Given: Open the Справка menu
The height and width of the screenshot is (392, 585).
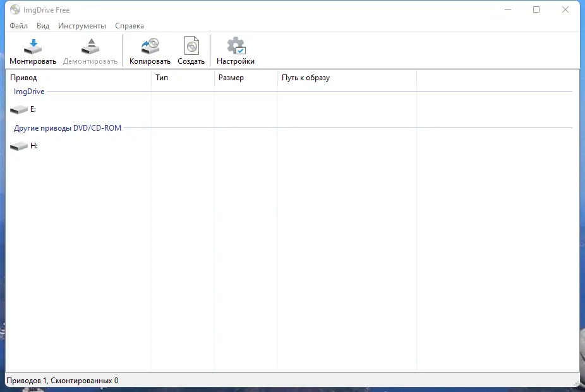Looking at the screenshot, I should 130,26.
